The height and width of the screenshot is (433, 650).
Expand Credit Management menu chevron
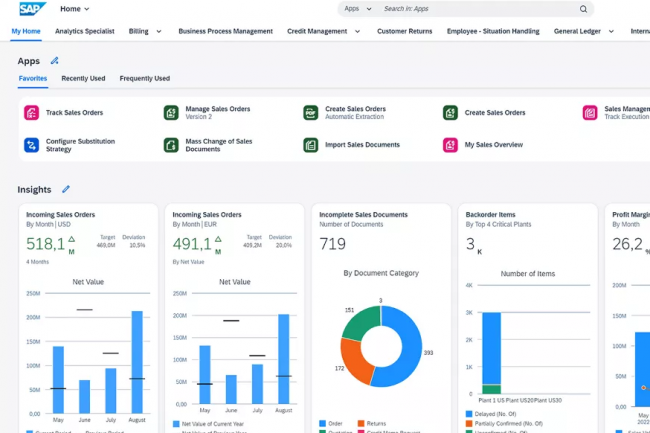357,31
